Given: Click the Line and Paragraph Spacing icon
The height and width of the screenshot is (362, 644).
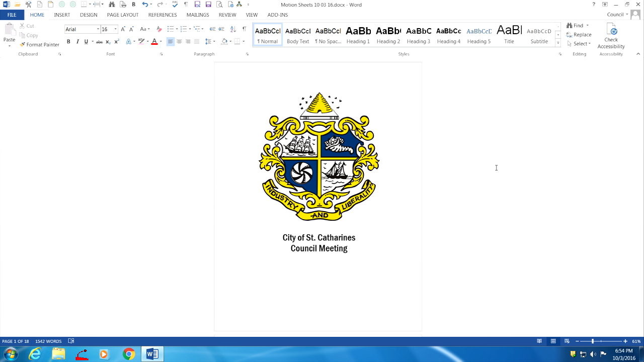Looking at the screenshot, I should pos(208,42).
